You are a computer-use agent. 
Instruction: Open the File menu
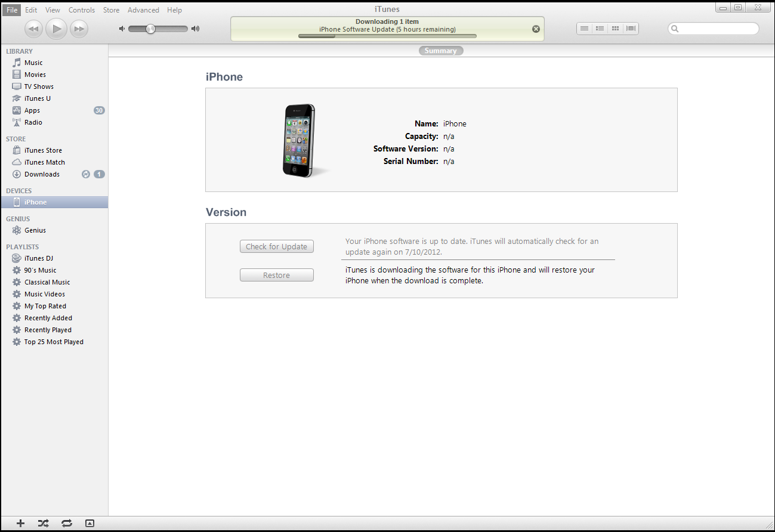(12, 10)
